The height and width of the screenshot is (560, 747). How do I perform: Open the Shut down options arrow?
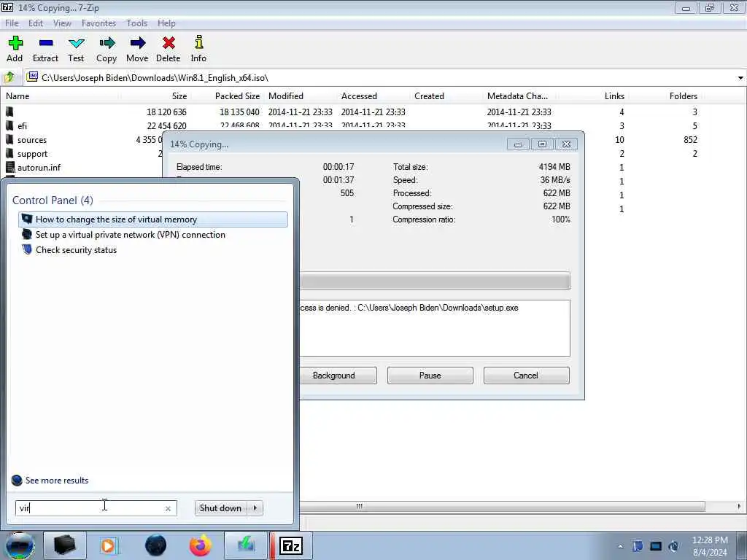[255, 508]
